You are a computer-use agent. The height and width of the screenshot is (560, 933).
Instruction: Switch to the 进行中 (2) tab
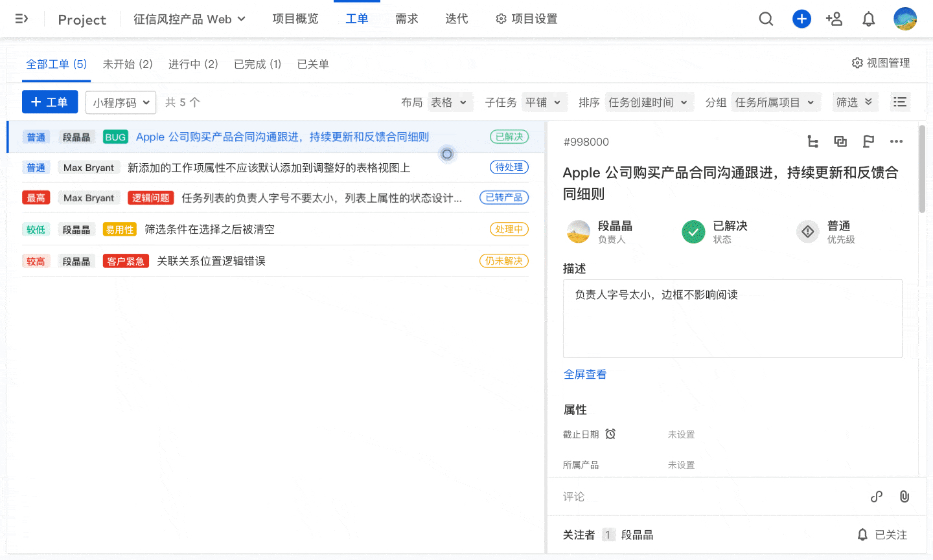193,64
